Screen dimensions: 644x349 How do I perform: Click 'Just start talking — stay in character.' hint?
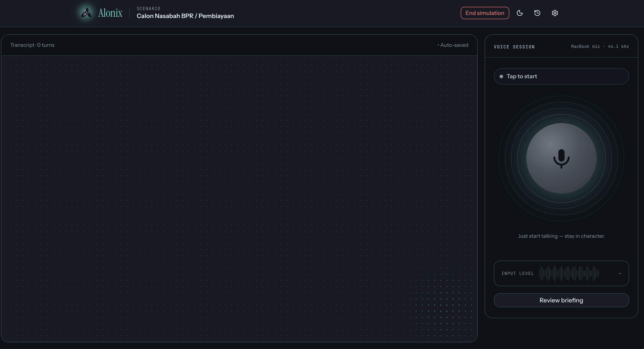pos(561,236)
